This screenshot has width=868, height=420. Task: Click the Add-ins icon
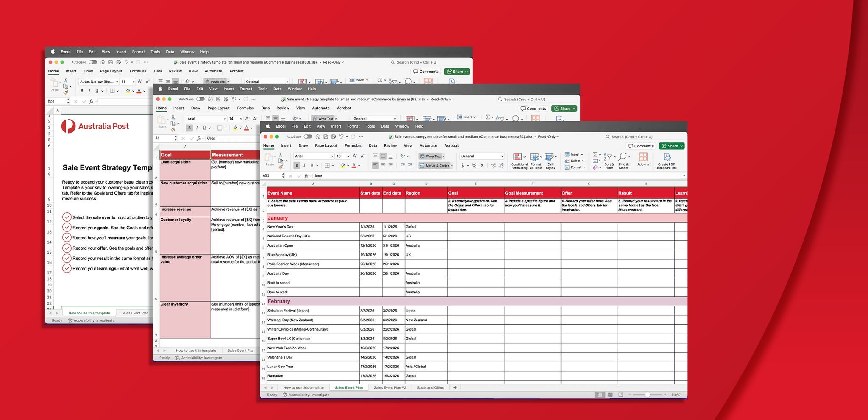click(643, 159)
